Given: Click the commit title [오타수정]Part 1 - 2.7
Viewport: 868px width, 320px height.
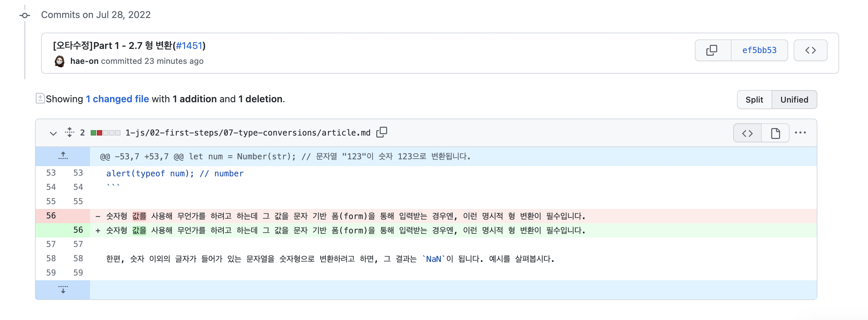Looking at the screenshot, I should 114,46.
